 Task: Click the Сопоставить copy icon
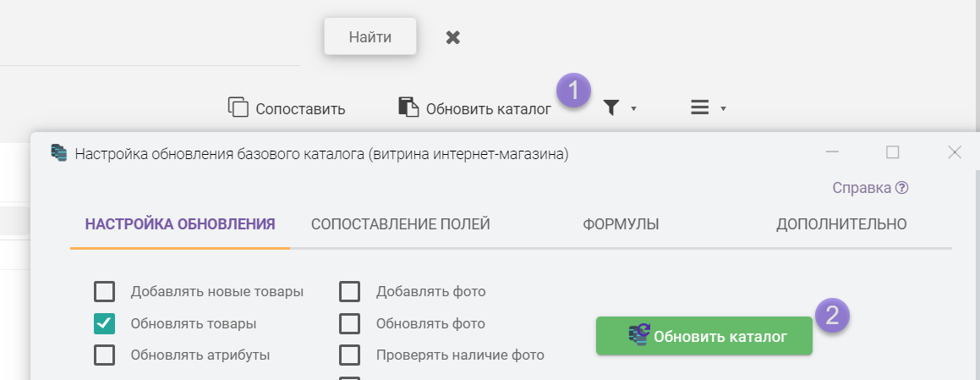(x=238, y=107)
